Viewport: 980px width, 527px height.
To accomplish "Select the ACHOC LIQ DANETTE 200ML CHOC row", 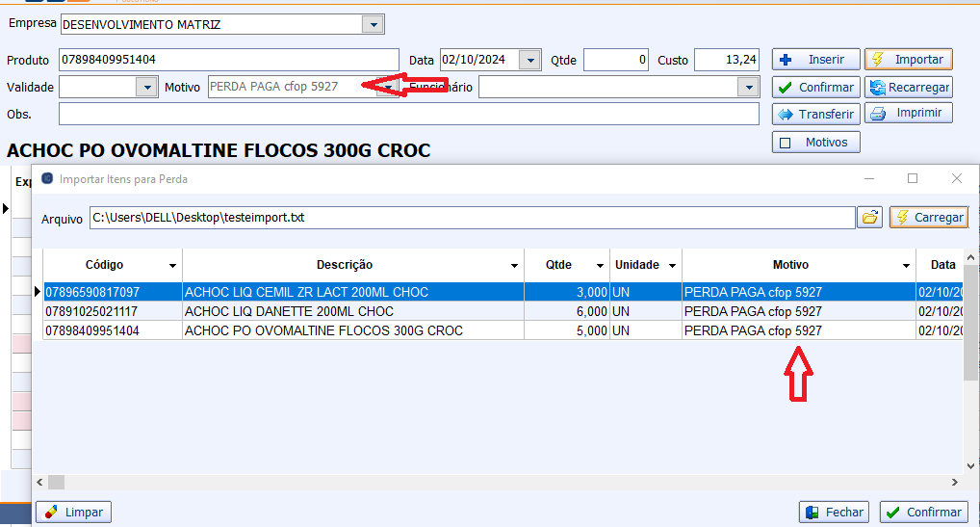I will (289, 311).
